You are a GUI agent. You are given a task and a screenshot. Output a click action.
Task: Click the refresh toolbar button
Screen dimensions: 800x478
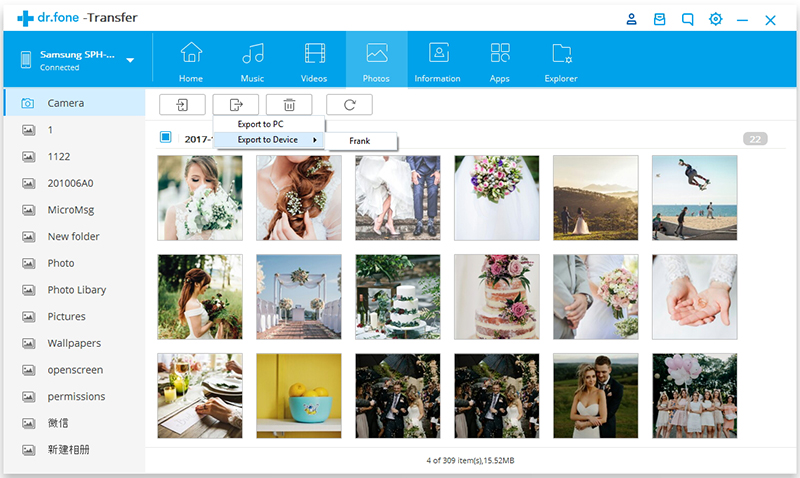349,105
